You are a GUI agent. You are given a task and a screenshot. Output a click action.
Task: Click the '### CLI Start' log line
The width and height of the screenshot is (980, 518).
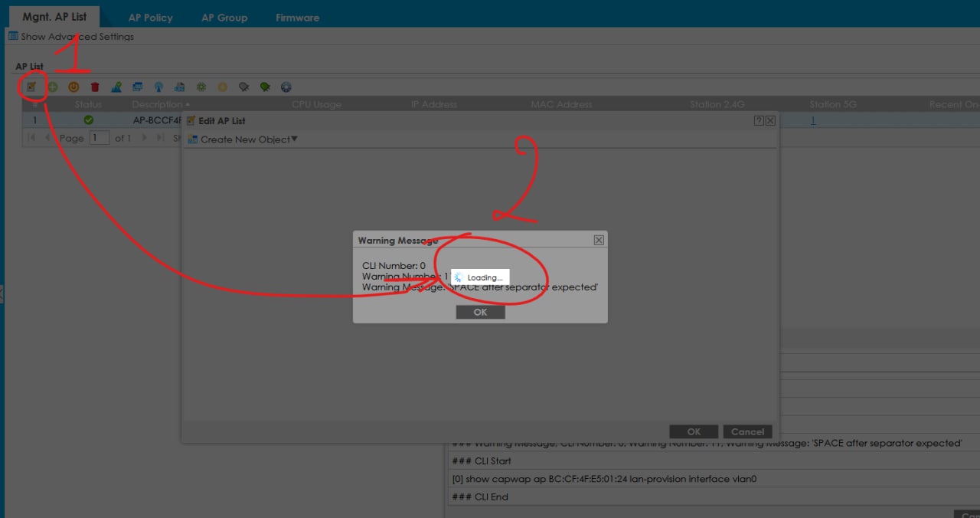(482, 461)
